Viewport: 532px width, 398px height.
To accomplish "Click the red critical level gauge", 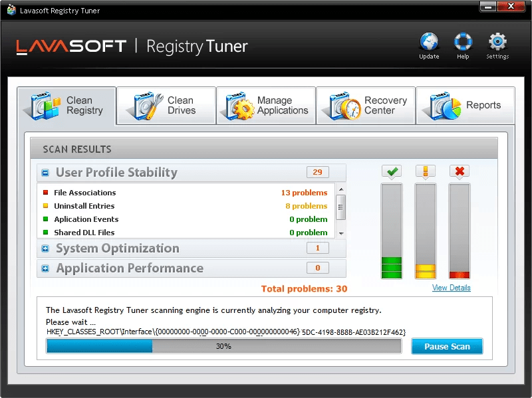I will [460, 231].
